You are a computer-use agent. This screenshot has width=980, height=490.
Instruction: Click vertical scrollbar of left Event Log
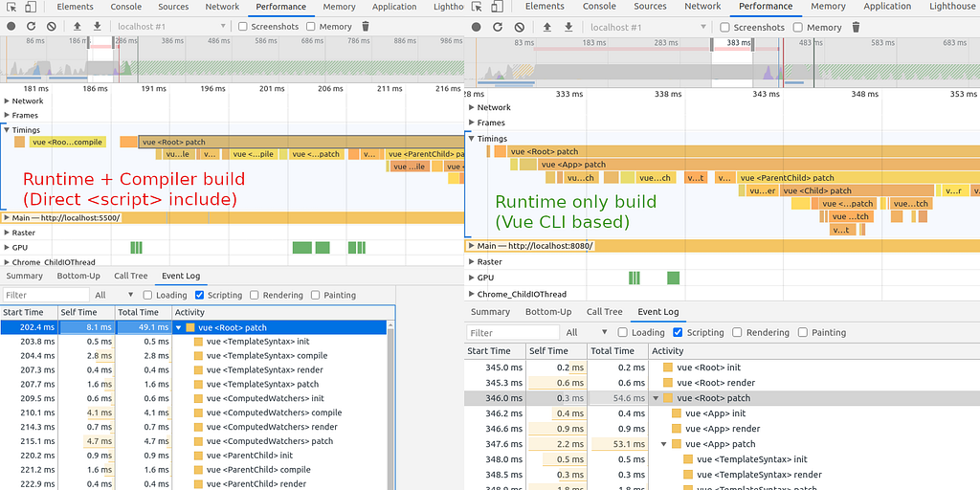[391, 406]
